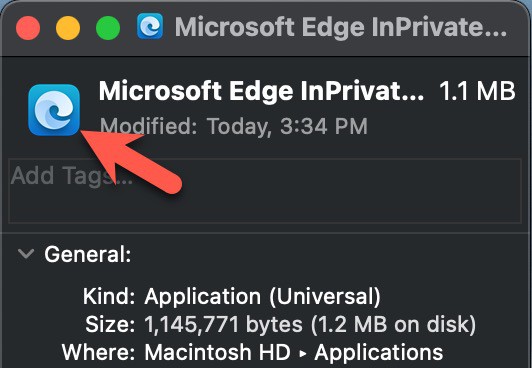
Task: Click Applications in the Where path
Action: tap(379, 353)
